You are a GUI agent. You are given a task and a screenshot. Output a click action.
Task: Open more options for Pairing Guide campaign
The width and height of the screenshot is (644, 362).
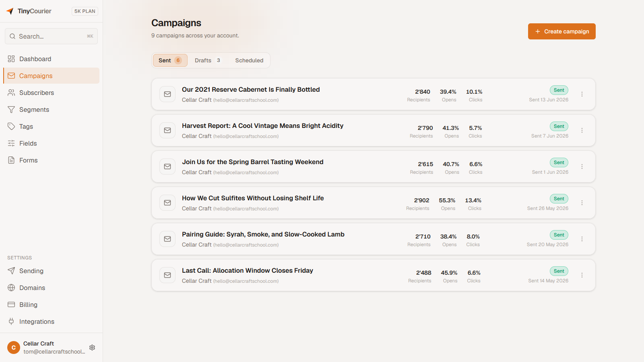coord(582,239)
